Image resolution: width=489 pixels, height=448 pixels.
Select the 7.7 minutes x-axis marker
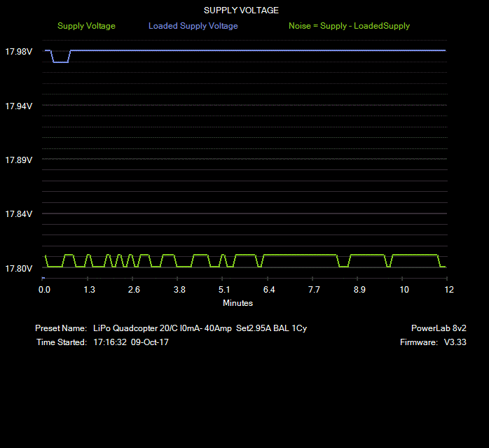coord(314,290)
